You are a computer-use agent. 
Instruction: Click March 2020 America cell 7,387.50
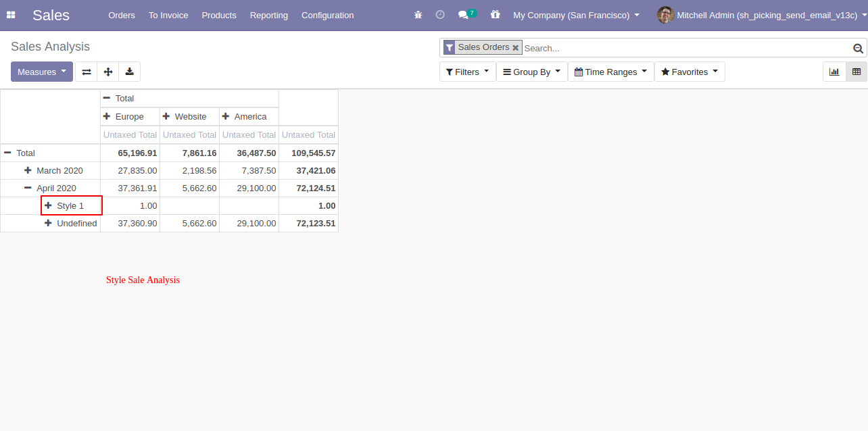249,170
